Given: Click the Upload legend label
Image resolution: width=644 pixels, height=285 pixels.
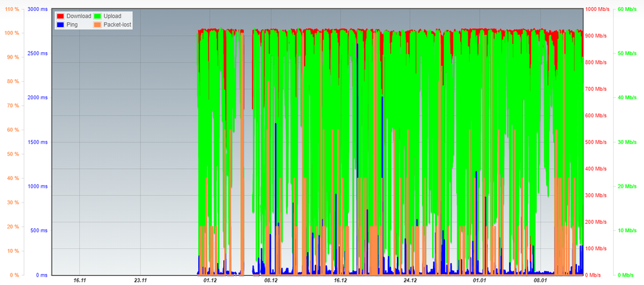Looking at the screenshot, I should (x=112, y=16).
